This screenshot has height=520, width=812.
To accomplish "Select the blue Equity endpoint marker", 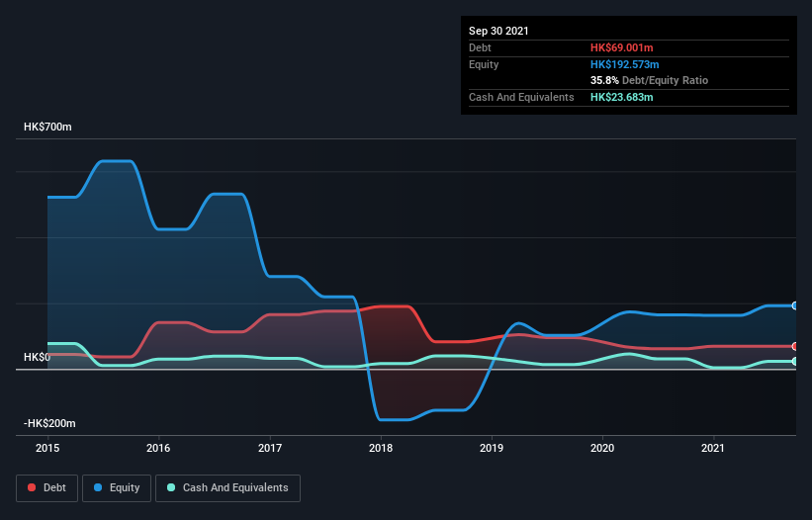I will click(795, 305).
